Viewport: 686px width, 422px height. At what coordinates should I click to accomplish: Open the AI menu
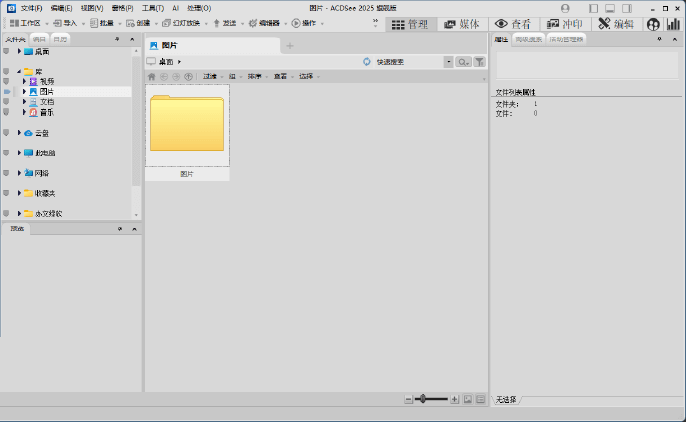[175, 8]
